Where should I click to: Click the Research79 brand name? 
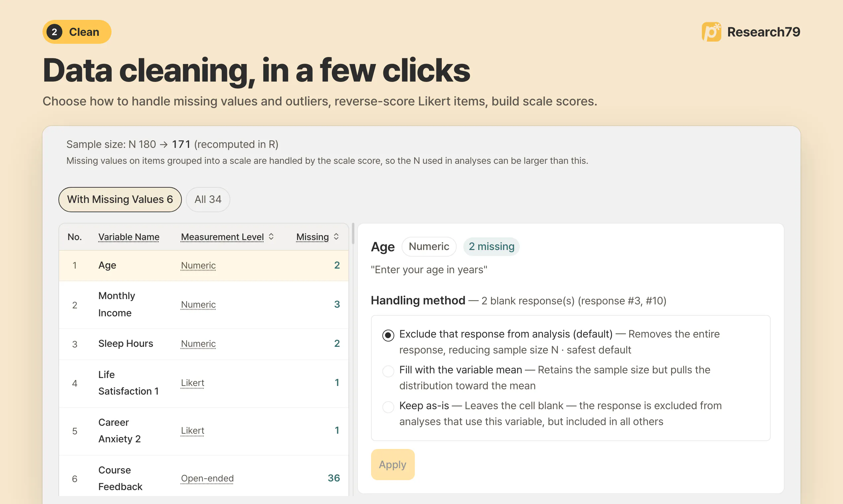pyautogui.click(x=763, y=32)
